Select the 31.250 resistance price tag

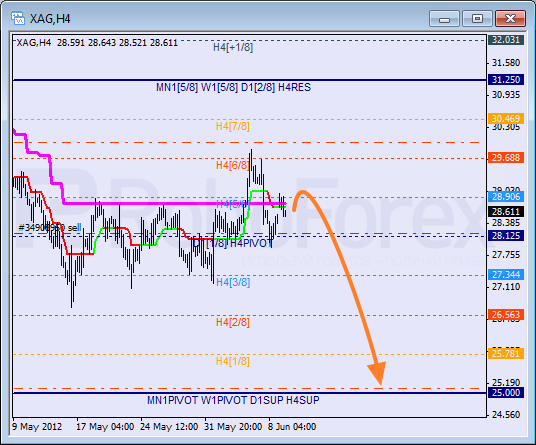pos(506,80)
